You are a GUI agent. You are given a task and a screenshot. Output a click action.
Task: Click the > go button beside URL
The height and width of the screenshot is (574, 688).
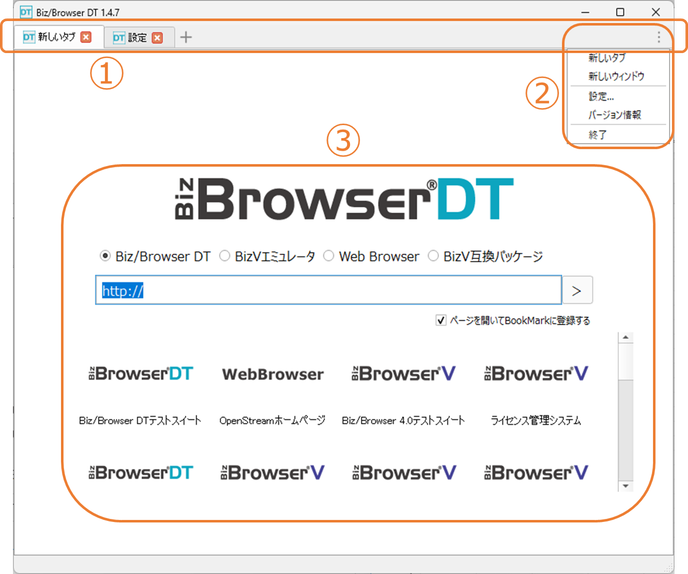[x=577, y=290]
